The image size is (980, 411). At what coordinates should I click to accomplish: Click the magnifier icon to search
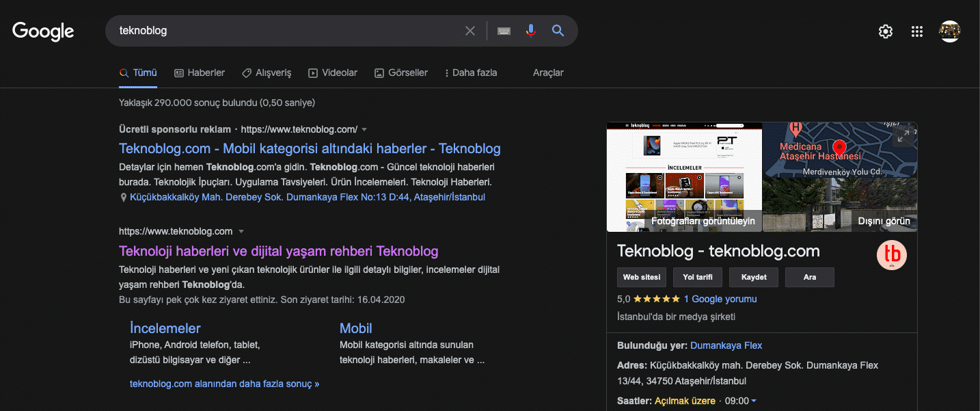coord(558,30)
